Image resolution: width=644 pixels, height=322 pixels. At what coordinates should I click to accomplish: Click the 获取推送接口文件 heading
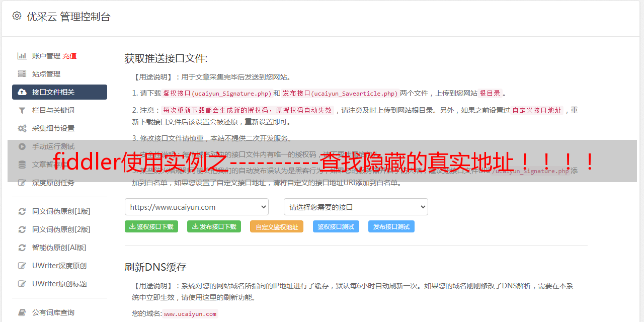pos(166,58)
